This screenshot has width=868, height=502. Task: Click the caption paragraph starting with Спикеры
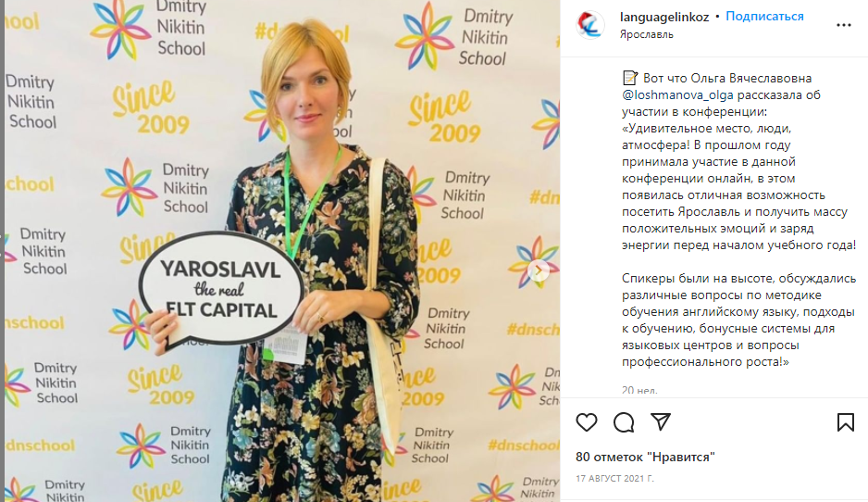[738, 320]
